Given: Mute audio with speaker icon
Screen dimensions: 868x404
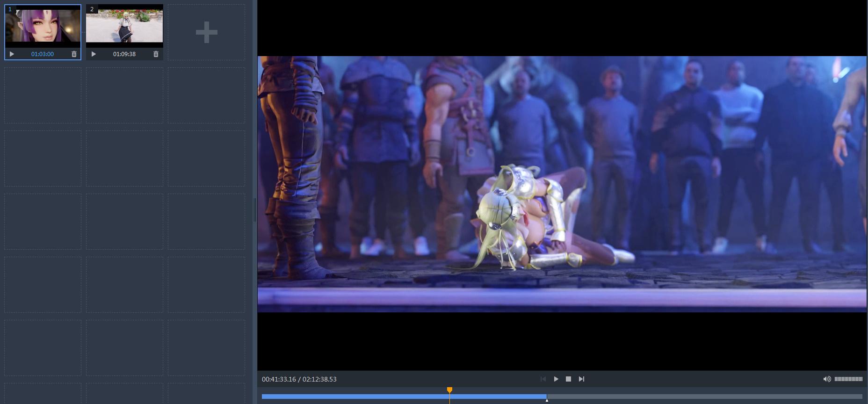Looking at the screenshot, I should click(827, 379).
